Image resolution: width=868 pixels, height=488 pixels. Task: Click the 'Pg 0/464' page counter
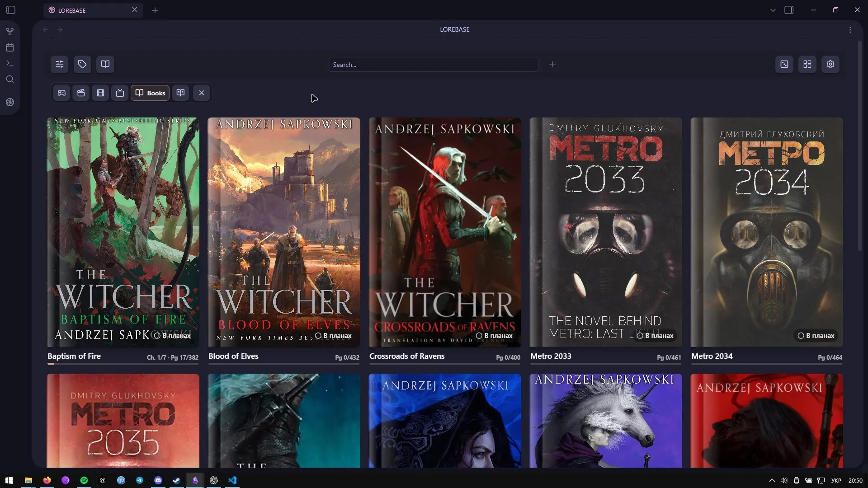click(830, 357)
